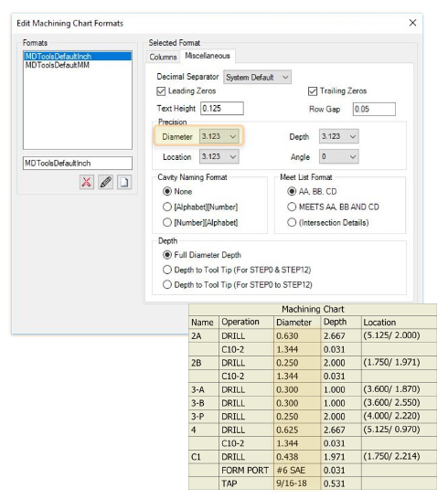
Task: Click the Row Gap input field
Action: tap(374, 109)
